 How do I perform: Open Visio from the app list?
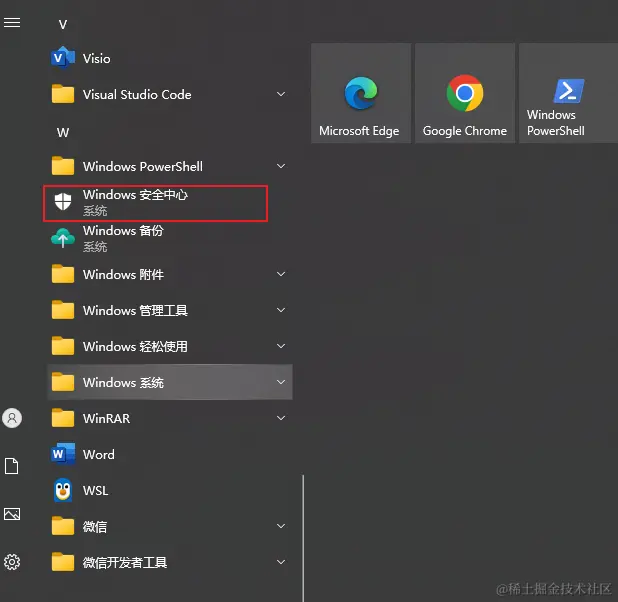[169, 58]
